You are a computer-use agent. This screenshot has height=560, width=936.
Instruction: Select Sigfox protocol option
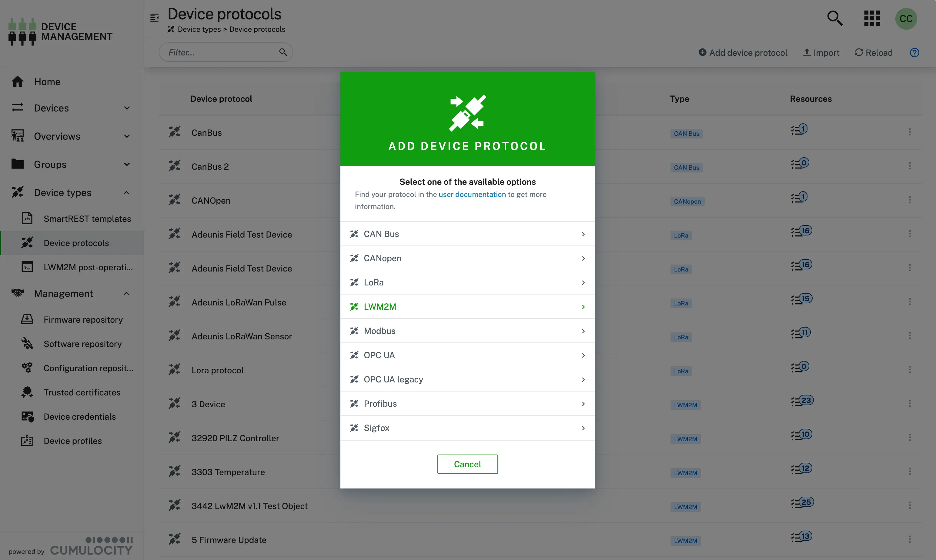click(467, 427)
